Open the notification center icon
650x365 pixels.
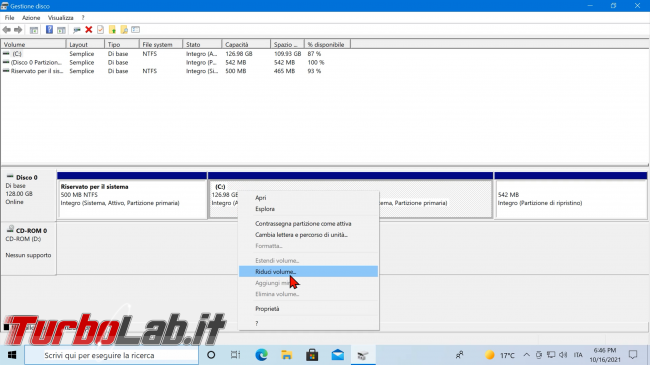pyautogui.click(x=633, y=355)
